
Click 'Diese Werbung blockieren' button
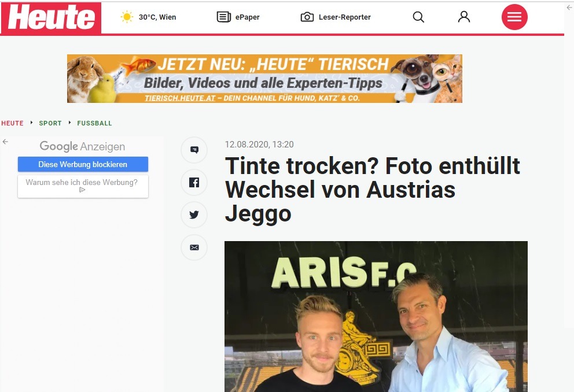coord(83,164)
